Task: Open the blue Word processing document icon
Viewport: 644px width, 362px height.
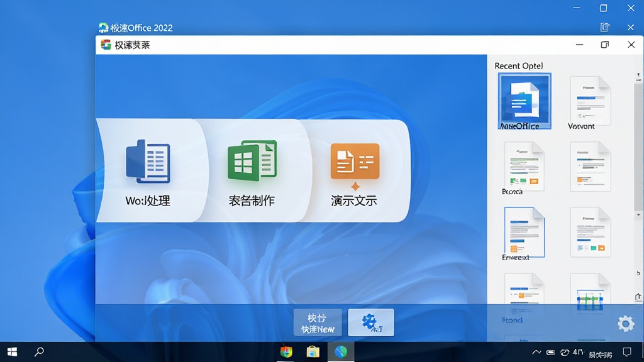Action: (148, 162)
